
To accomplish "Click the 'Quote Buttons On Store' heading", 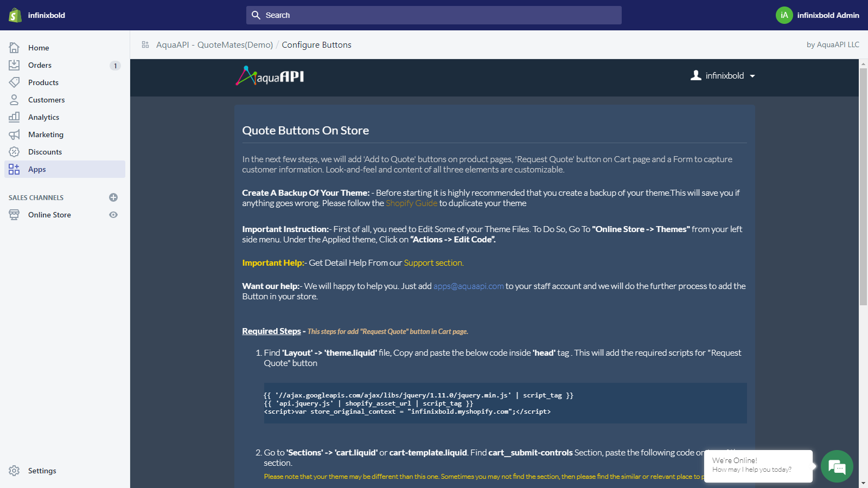I will (x=305, y=131).
